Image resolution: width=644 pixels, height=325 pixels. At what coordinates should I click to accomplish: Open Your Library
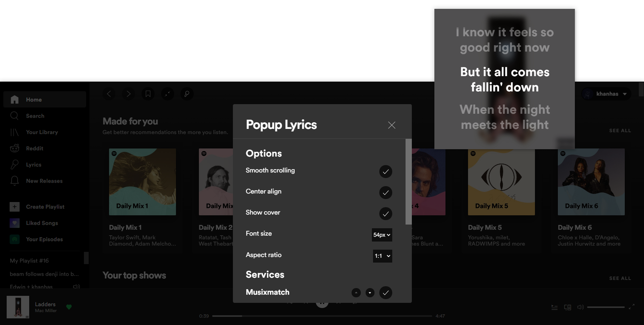[x=41, y=132]
